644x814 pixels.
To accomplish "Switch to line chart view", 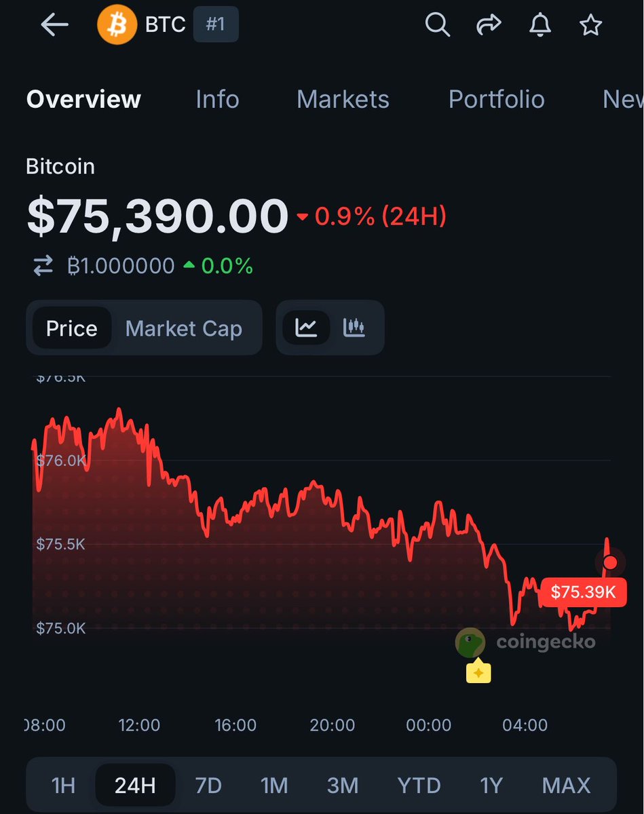I will [x=306, y=328].
